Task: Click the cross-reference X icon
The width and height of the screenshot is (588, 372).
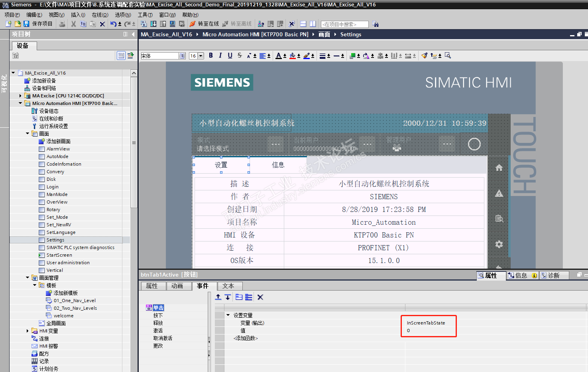Action: coord(292,24)
